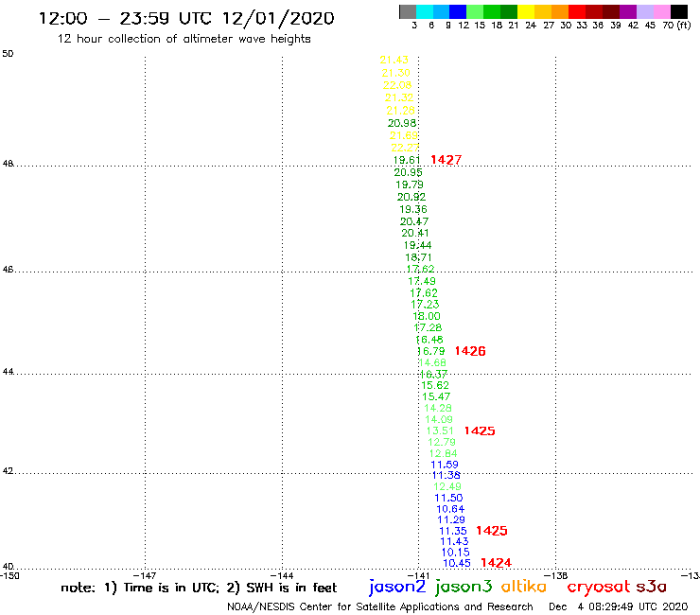Click the -138 longitude axis label
Image resolution: width=700 pixels, height=615 pixels.
coord(556,575)
